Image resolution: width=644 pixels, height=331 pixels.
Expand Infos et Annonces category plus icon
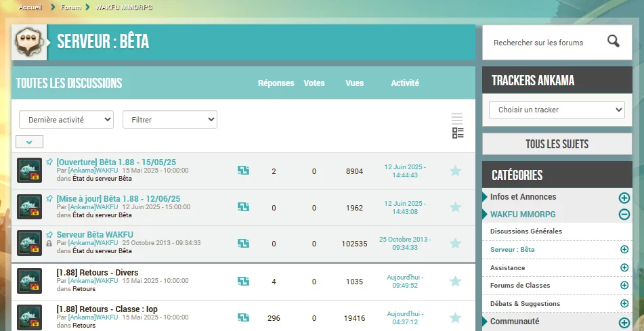point(624,198)
